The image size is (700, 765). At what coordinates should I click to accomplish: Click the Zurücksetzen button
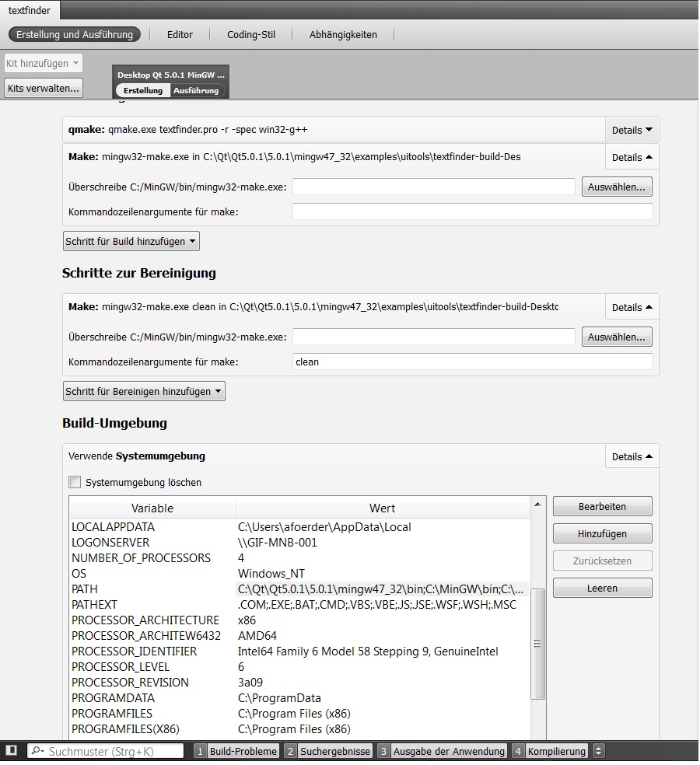click(x=602, y=561)
